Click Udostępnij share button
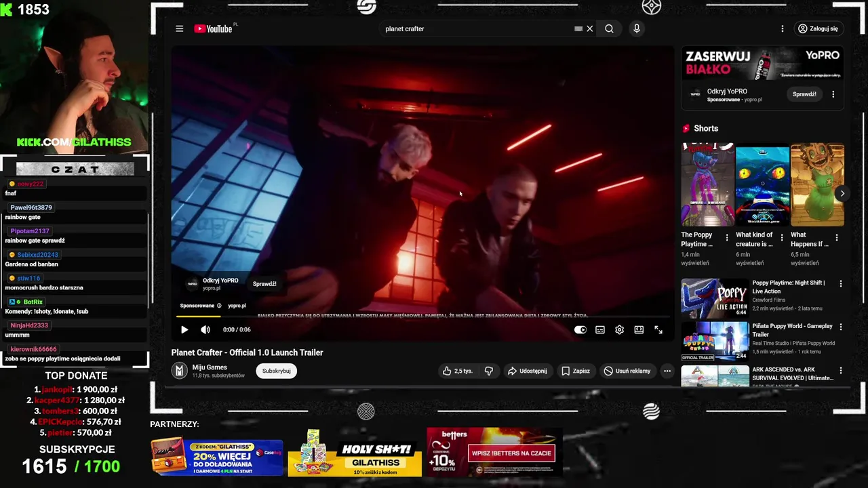 (x=527, y=371)
